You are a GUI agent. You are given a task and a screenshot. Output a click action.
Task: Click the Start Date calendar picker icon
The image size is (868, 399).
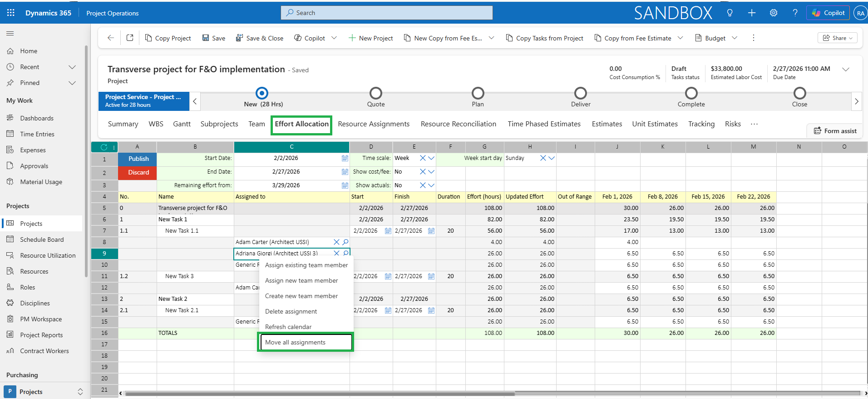345,158
